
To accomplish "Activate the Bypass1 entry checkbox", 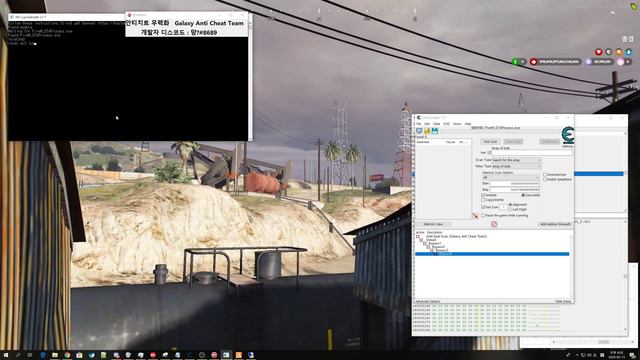I will pyautogui.click(x=424, y=243).
